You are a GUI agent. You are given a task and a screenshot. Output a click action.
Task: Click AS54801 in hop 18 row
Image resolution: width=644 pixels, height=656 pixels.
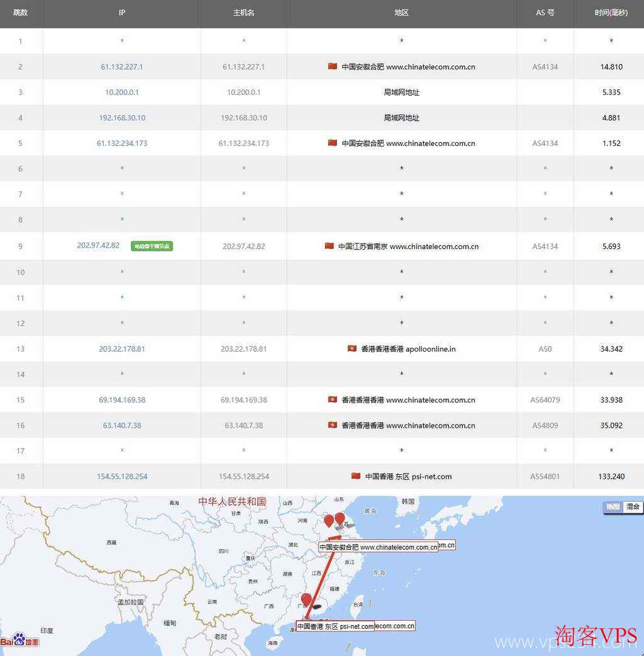click(x=545, y=476)
